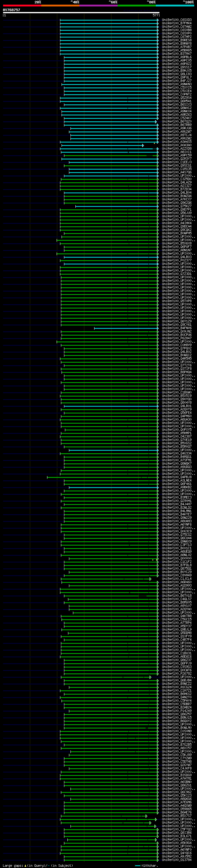Click long green alignment bar for Q4PBJ8
Viewport: 197px width, 868px height.
pos(103,477)
